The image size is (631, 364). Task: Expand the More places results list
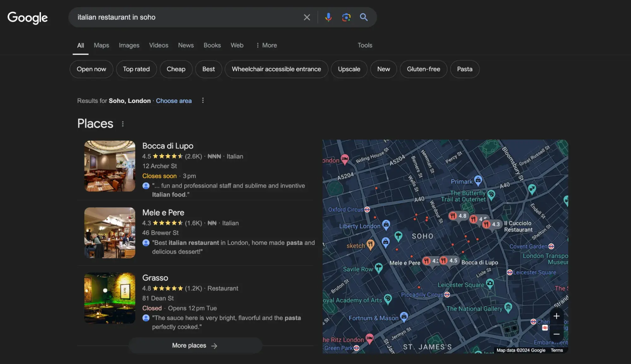194,345
